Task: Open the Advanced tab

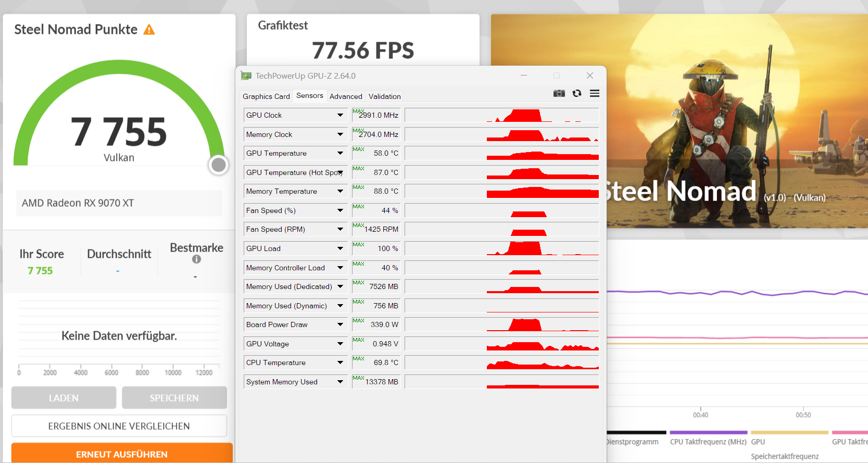Action: click(346, 96)
